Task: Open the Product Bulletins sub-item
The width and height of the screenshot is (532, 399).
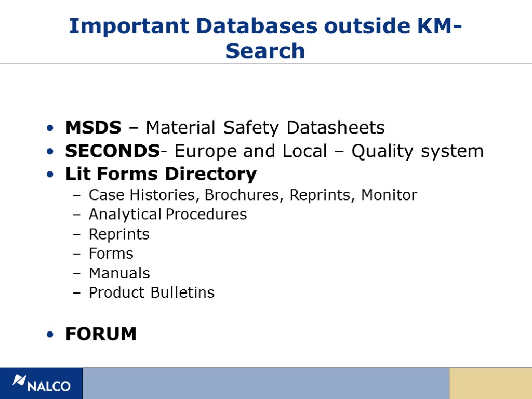Action: point(152,292)
